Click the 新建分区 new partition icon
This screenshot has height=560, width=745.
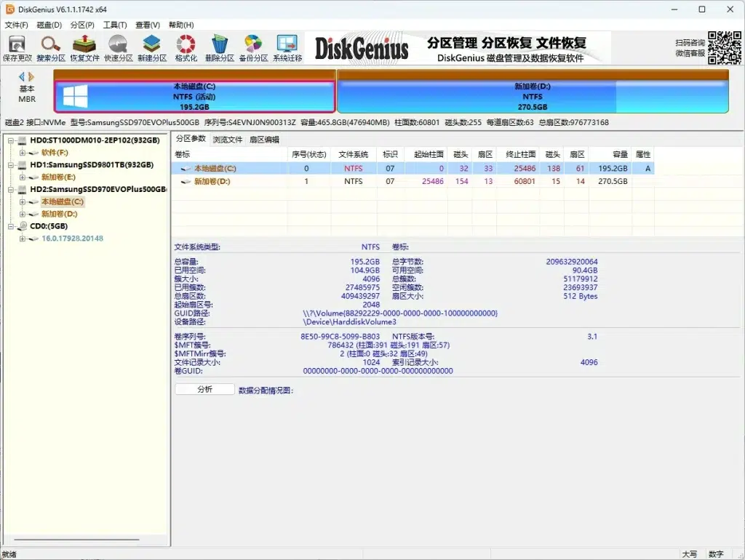coord(151,47)
